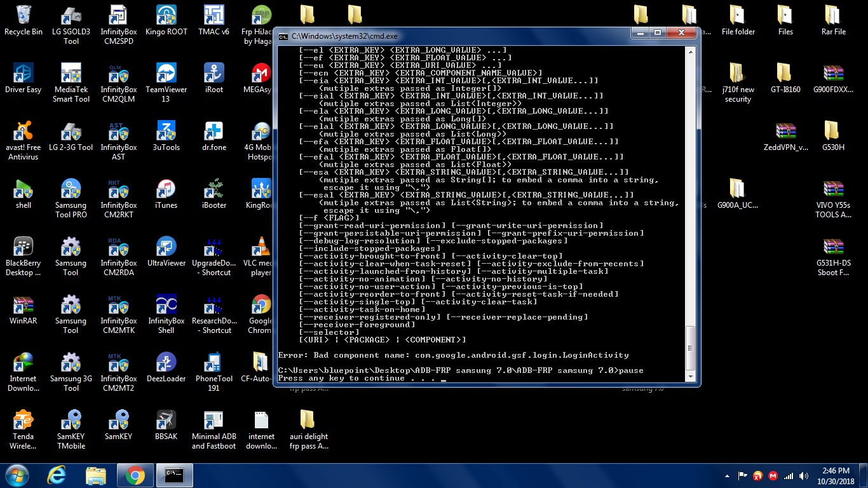Select the Rar File folder
This screenshot has height=488, width=868.
click(833, 20)
